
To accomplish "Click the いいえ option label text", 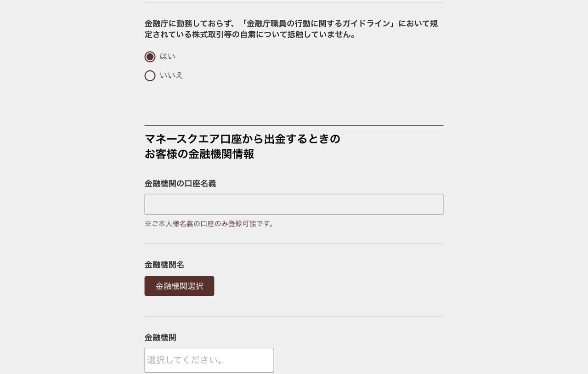I will [171, 75].
